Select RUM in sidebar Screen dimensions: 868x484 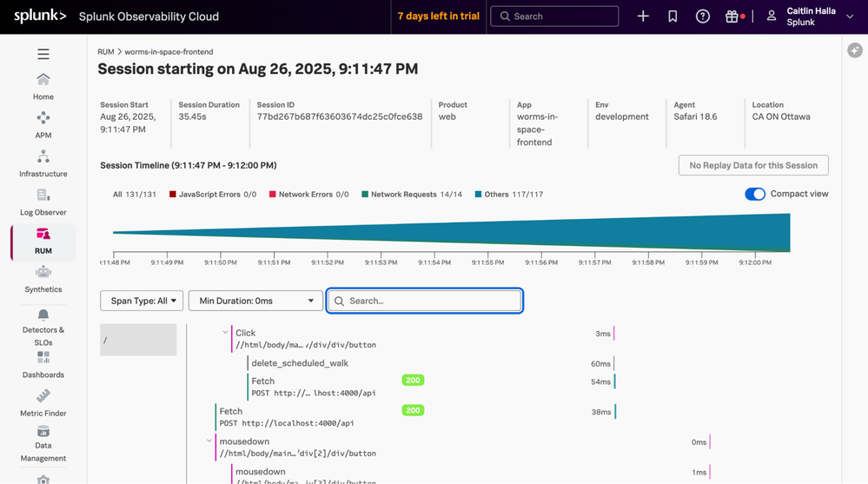click(43, 242)
